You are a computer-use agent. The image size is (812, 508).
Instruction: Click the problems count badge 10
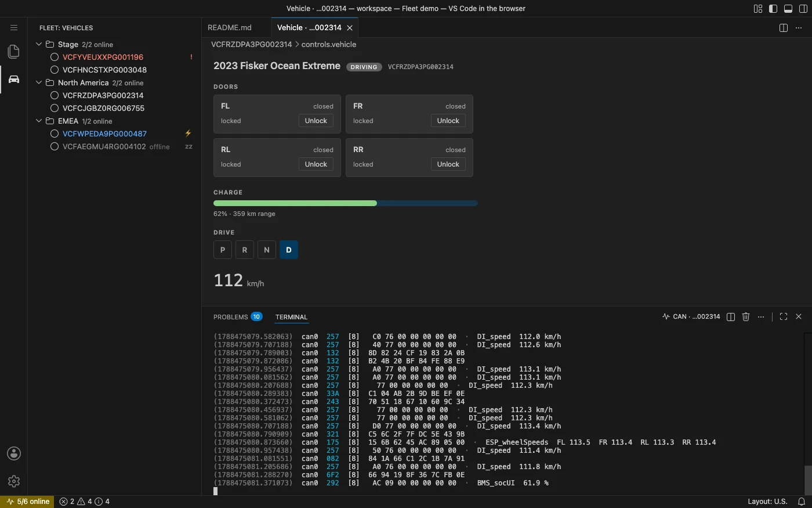pos(256,316)
